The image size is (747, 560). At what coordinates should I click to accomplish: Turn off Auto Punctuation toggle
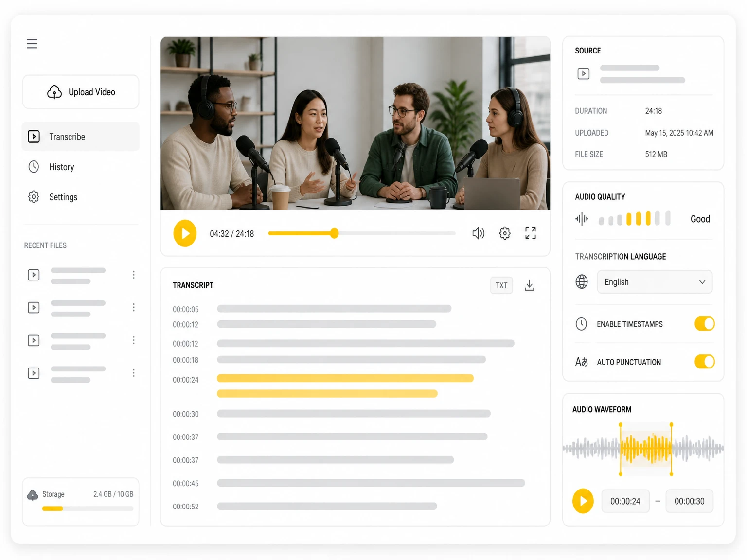point(705,362)
